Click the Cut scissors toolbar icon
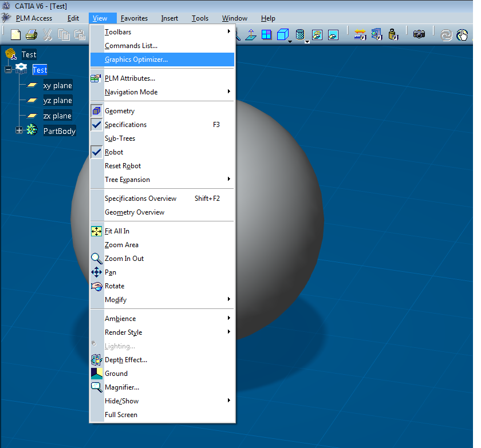 pyautogui.click(x=47, y=35)
